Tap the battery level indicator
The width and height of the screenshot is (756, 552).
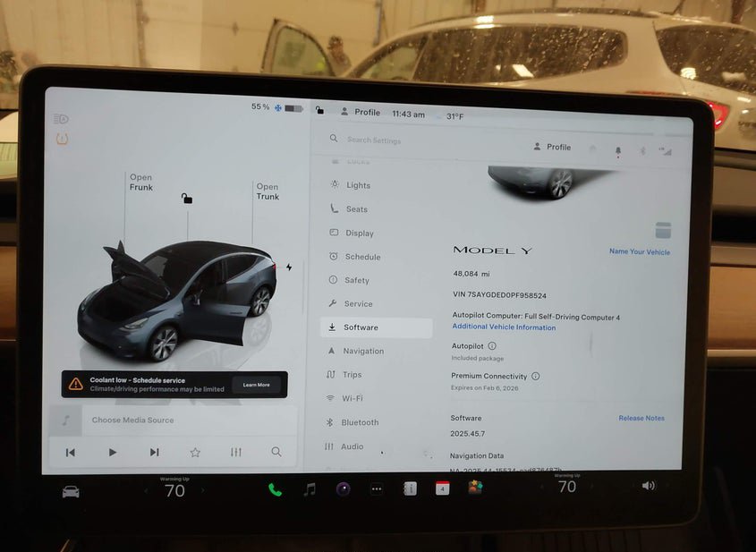point(293,108)
